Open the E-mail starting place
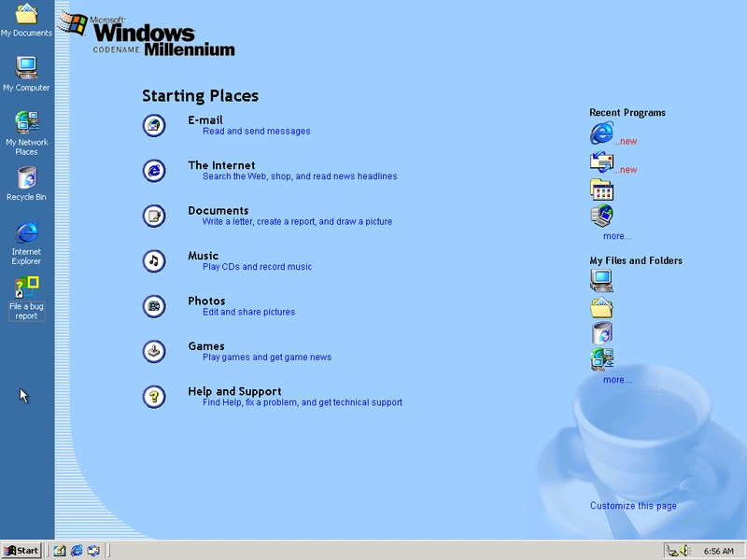Image resolution: width=747 pixels, height=560 pixels. click(x=154, y=125)
